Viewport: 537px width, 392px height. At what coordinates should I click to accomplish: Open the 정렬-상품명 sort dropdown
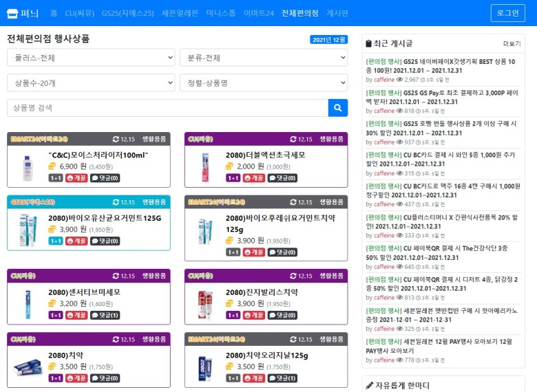(264, 83)
